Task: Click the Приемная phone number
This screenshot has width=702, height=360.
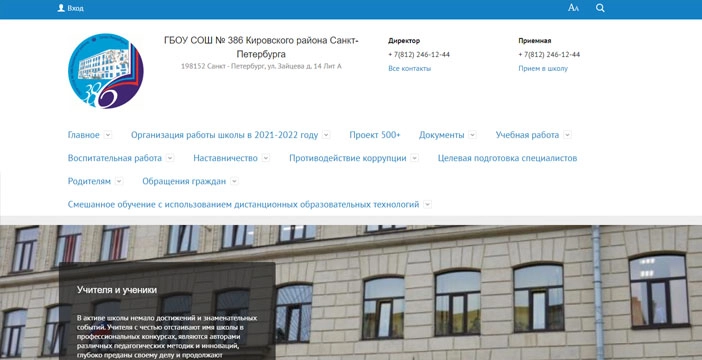Action: [549, 55]
